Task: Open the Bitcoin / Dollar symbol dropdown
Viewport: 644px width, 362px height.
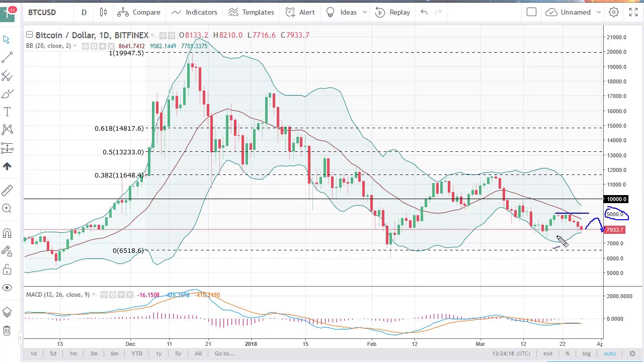Action: [152, 35]
